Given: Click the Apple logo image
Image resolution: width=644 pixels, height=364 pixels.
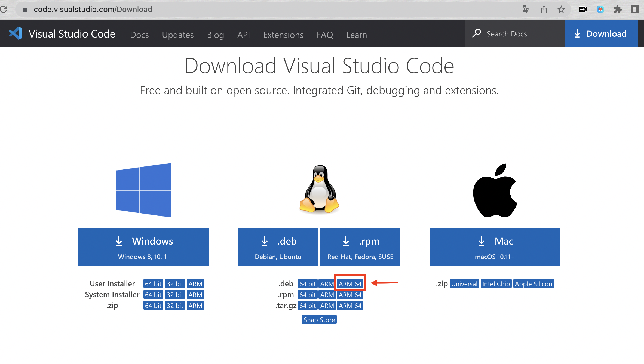Looking at the screenshot, I should tap(495, 190).
